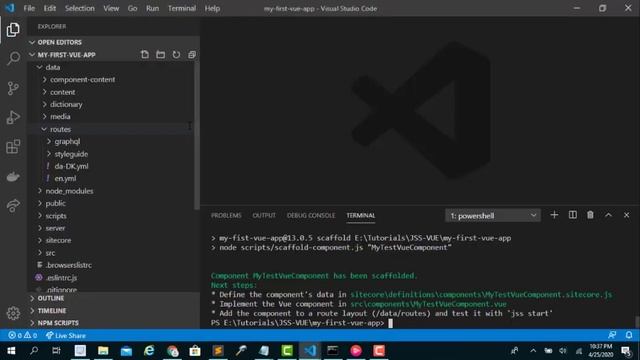640x360 pixels.
Task: Open the powershell terminal selector dropdown
Action: (493, 216)
